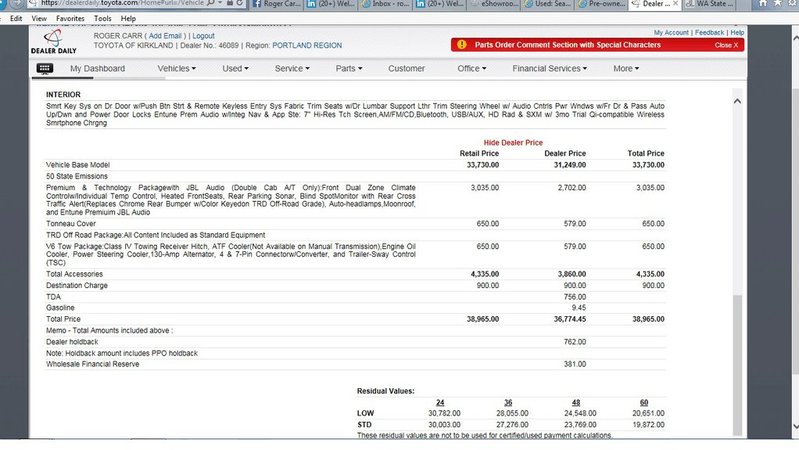This screenshot has width=799, height=450.
Task: Select the 24 month residual column header
Action: [440, 403]
